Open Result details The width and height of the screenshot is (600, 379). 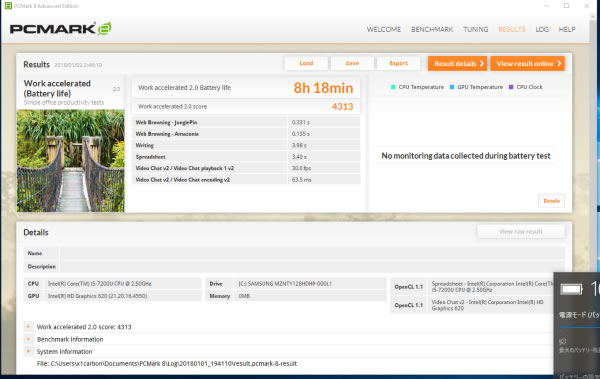(x=457, y=64)
